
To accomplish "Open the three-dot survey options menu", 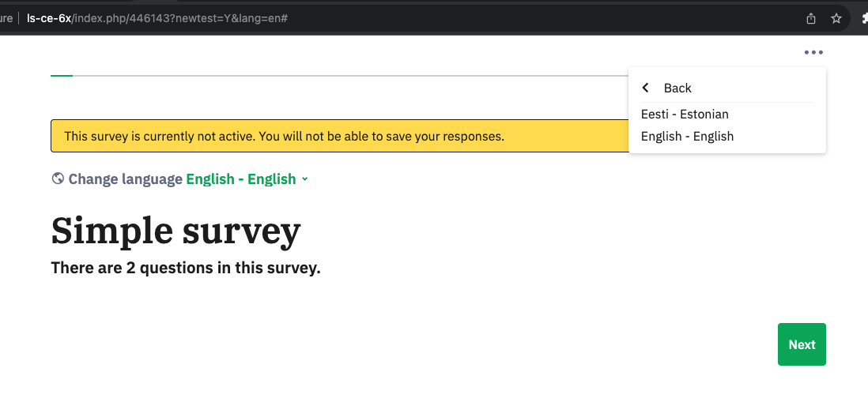I will click(813, 53).
